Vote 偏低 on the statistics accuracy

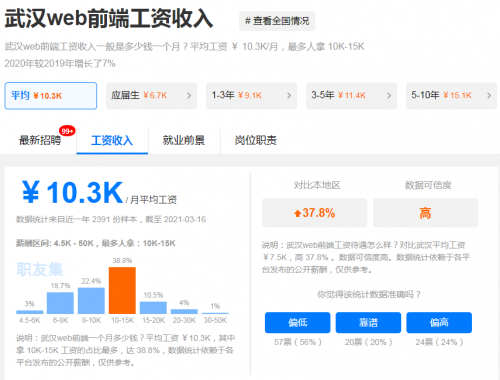click(298, 322)
